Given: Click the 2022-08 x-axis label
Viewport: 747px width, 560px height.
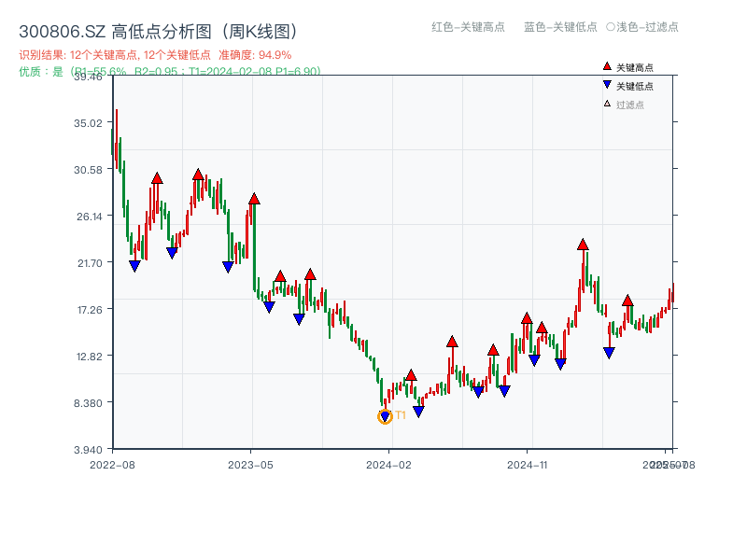Looking at the screenshot, I should pyautogui.click(x=112, y=465).
